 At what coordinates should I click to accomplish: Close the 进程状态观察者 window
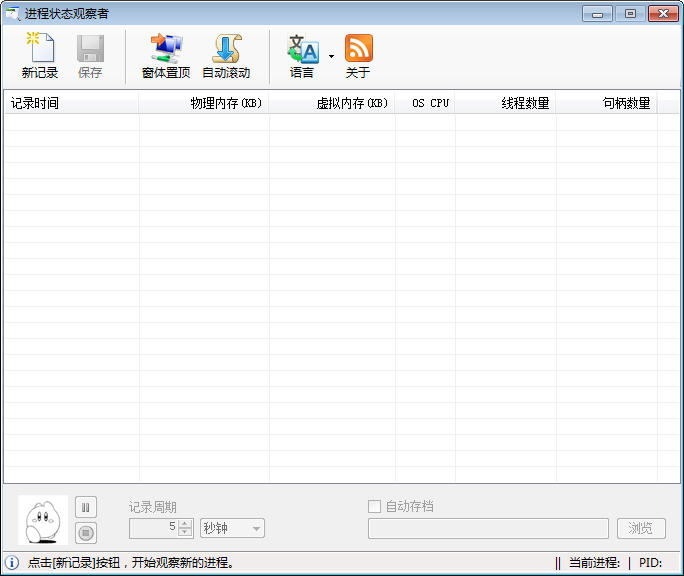pyautogui.click(x=663, y=14)
